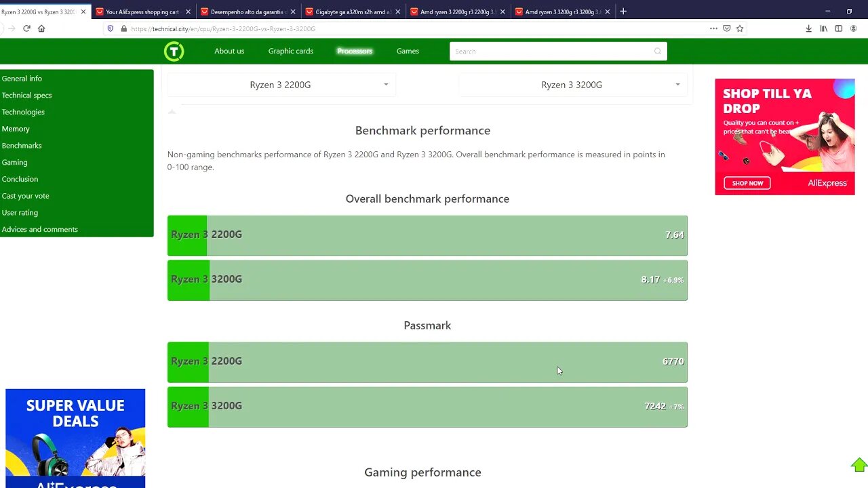The height and width of the screenshot is (488, 868).
Task: Save page to Pocket
Action: (726, 28)
